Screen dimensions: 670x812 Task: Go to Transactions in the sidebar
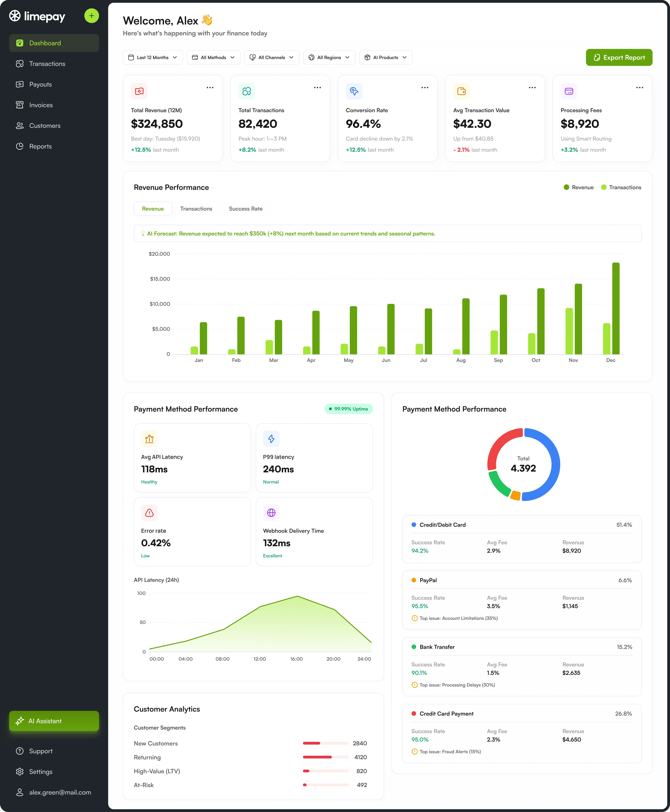click(x=54, y=64)
